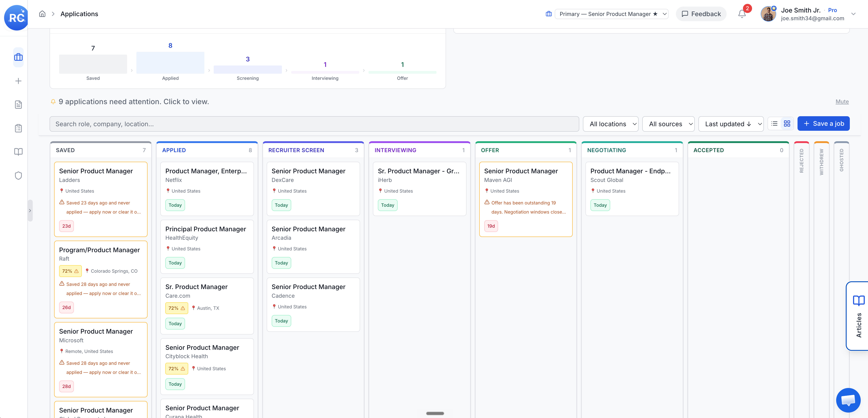Image resolution: width=868 pixels, height=418 pixels.
Task: Switch to list view layout
Action: click(x=774, y=124)
